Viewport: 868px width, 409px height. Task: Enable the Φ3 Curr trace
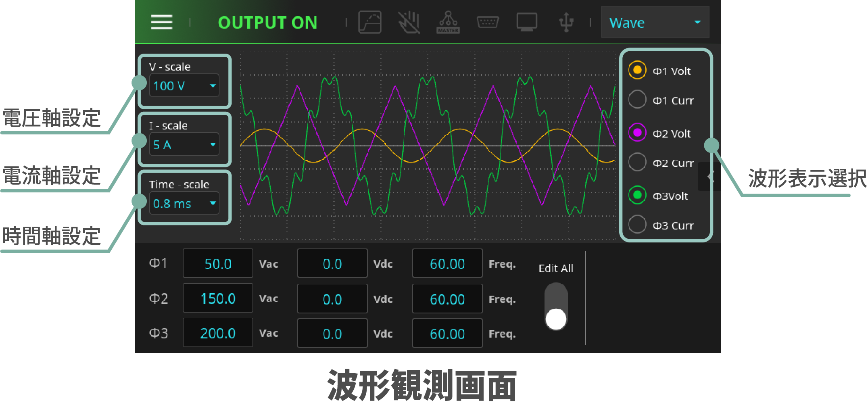click(x=637, y=225)
